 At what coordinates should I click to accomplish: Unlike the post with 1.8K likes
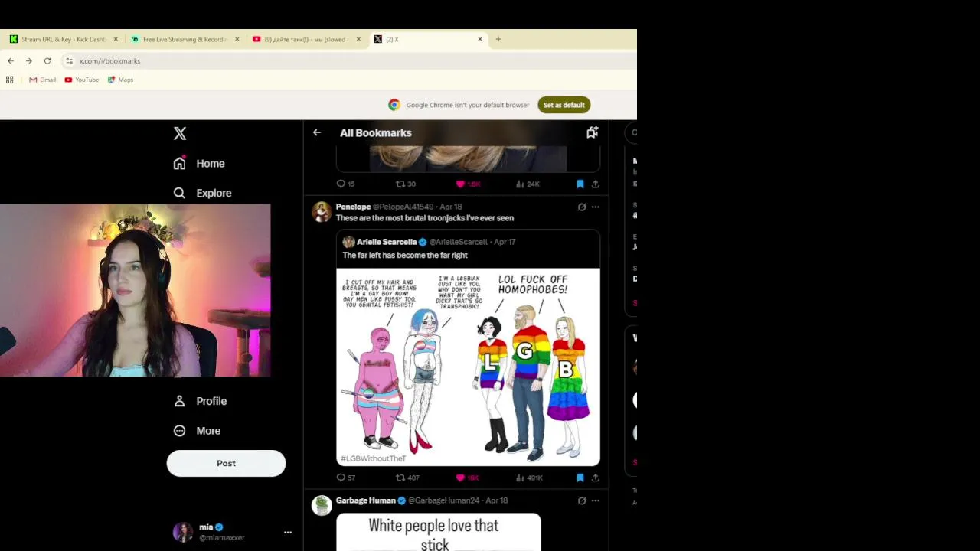(x=468, y=184)
